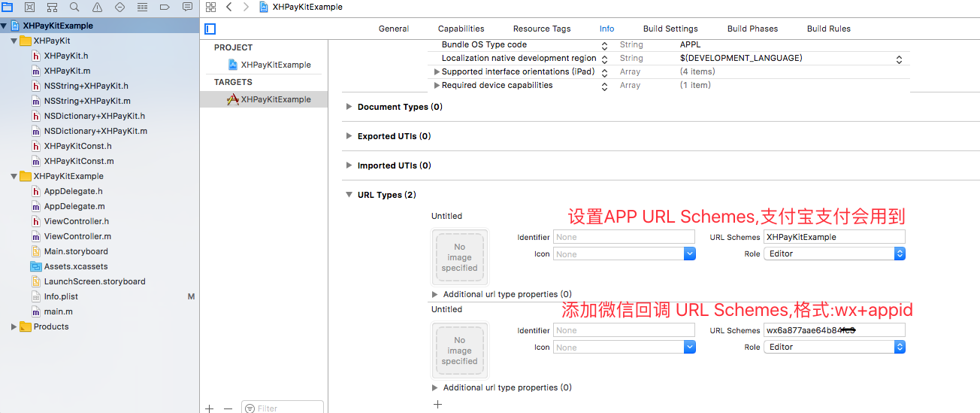Open the Breakpoint navigator icon

166,7
